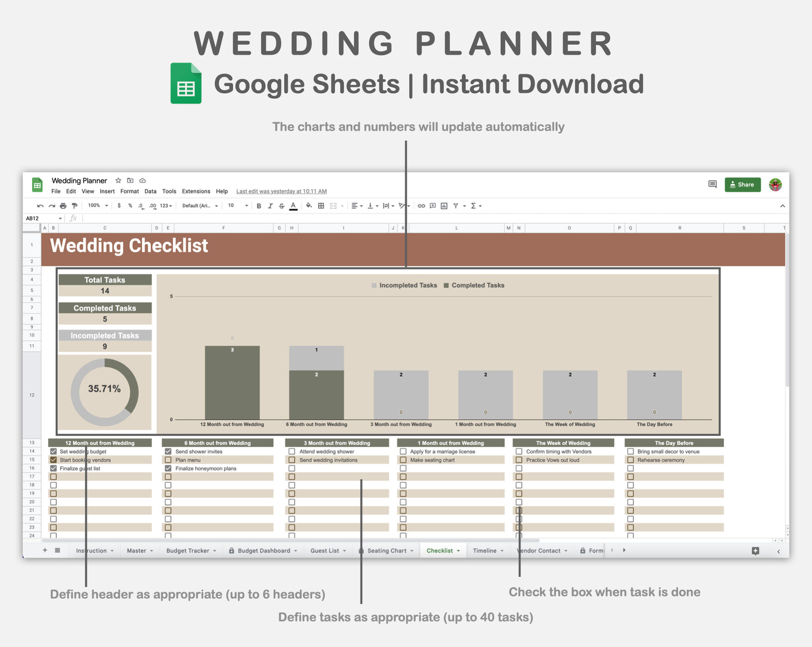Click the Undo icon
This screenshot has height=647, width=812.
pyautogui.click(x=41, y=206)
